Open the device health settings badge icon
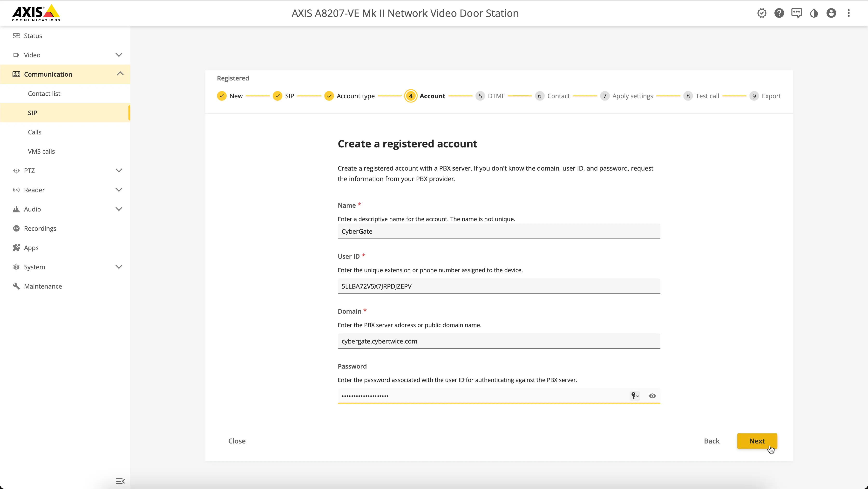The image size is (868, 489). 761,13
